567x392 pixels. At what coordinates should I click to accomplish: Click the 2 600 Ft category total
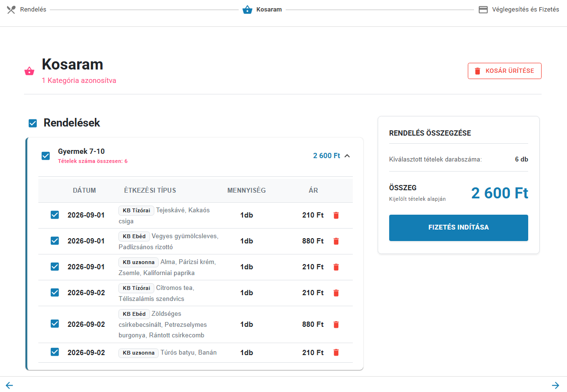326,156
